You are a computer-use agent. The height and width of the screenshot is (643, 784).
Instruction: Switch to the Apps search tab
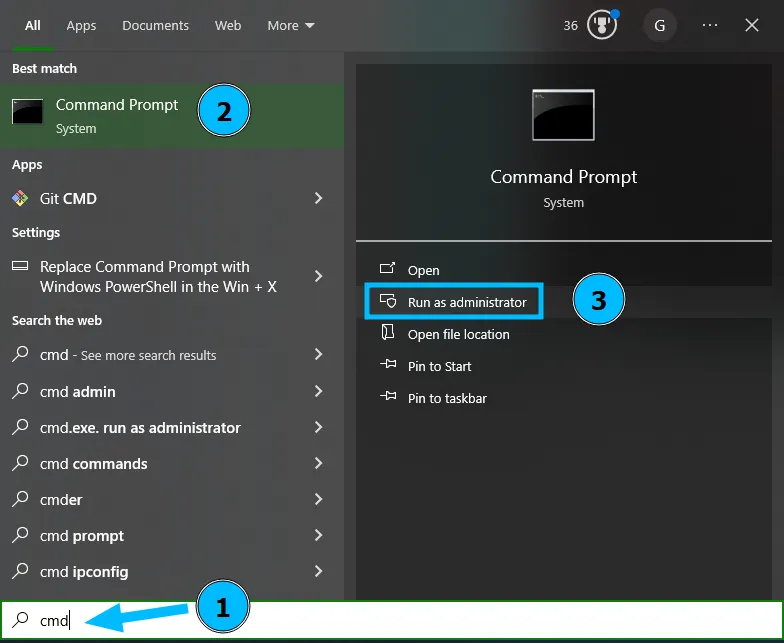[81, 26]
